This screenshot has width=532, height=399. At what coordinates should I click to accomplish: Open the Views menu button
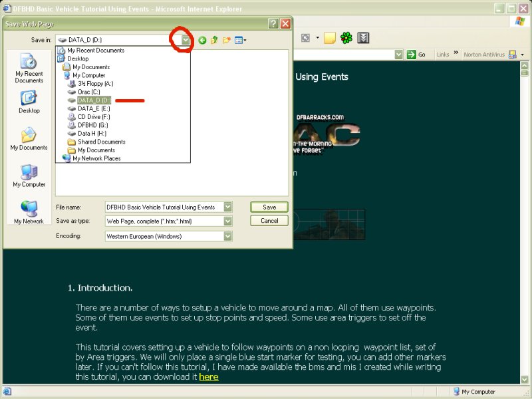tap(240, 40)
